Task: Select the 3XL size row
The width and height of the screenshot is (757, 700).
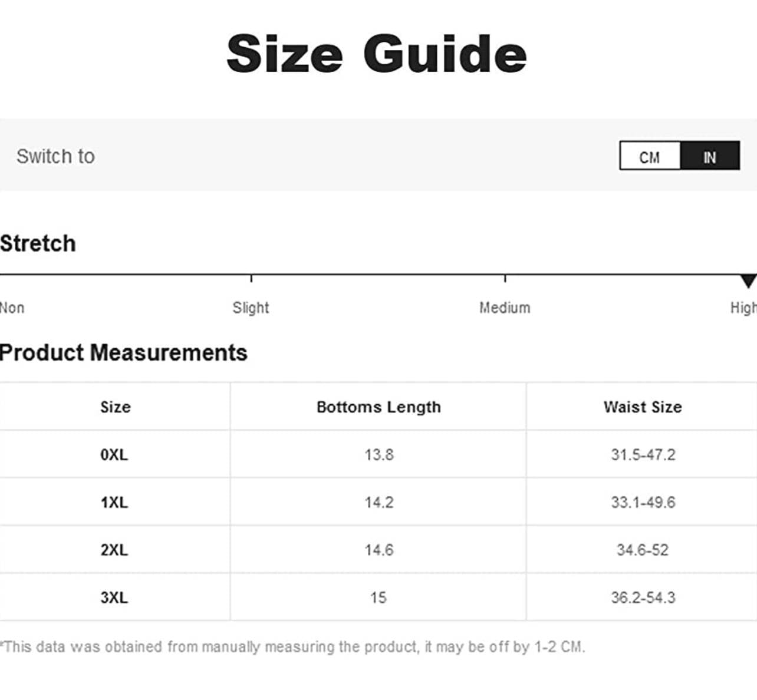Action: [114, 597]
